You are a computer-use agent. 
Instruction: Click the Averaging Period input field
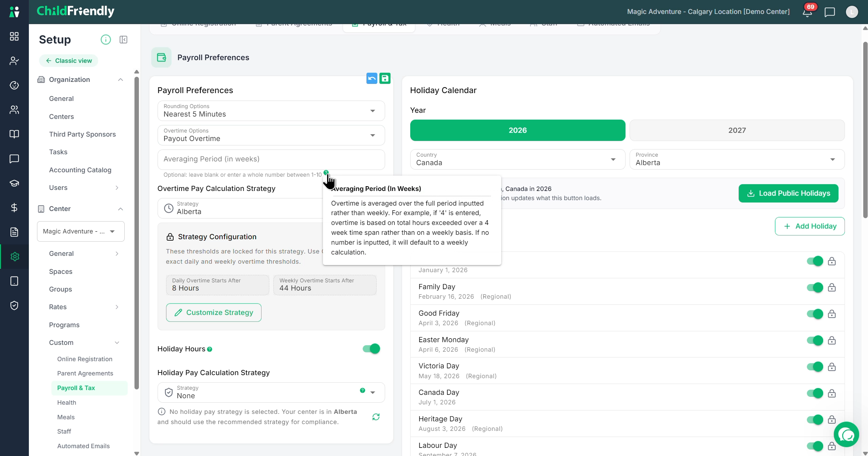pyautogui.click(x=271, y=159)
